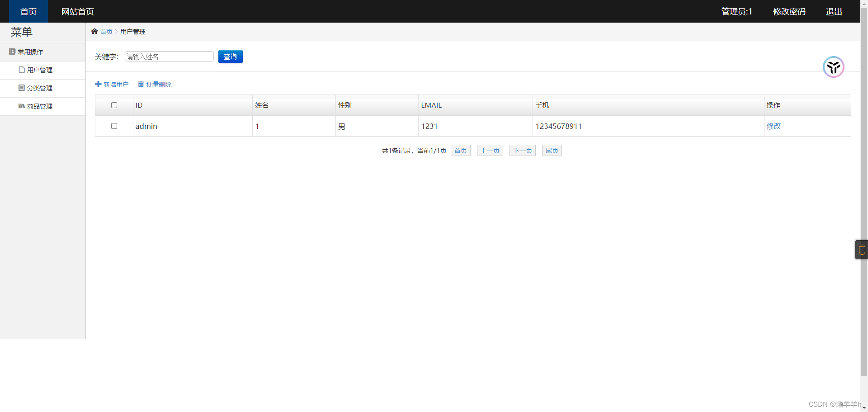The image size is (868, 412).
Task: Click the 管理员:1 account label
Action: tap(736, 11)
